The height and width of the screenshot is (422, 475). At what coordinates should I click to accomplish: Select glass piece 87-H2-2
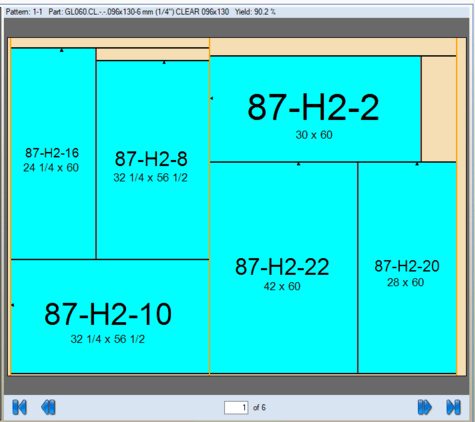click(x=315, y=109)
